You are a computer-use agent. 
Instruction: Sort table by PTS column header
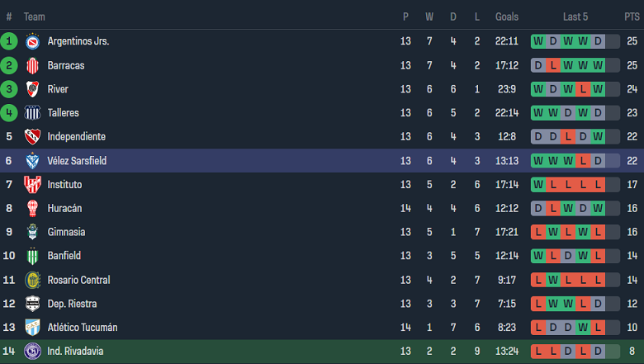(632, 17)
